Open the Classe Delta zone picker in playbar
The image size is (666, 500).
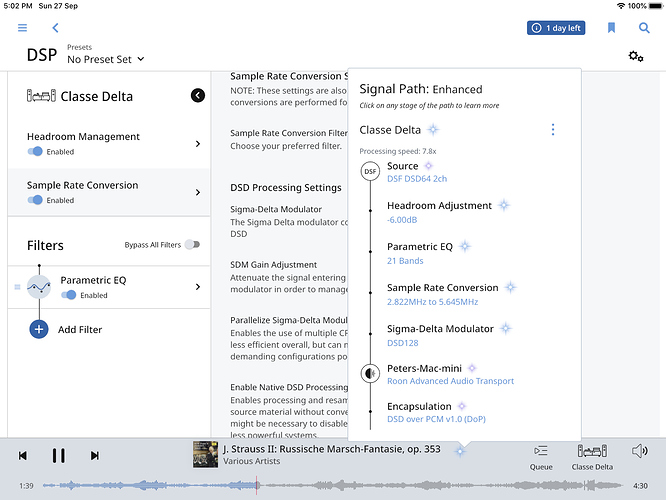point(592,457)
